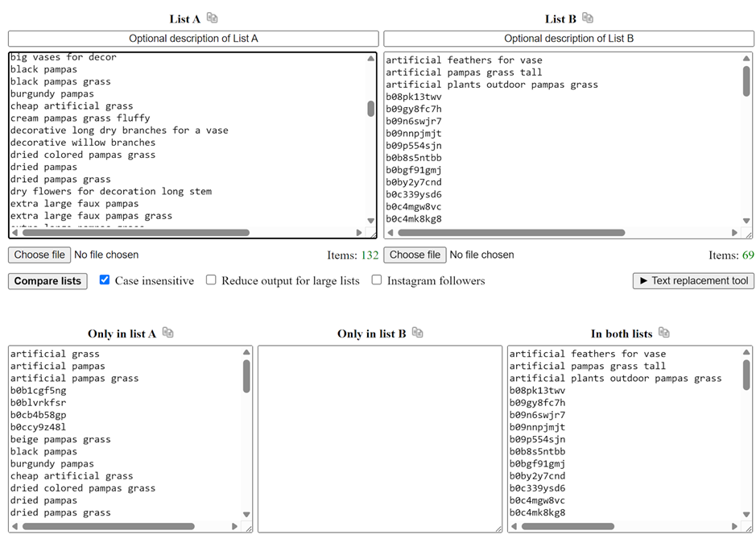Image resolution: width=756 pixels, height=539 pixels.
Task: Click 'b0ccy9z48l' in Only in list A
Action: tap(38, 427)
